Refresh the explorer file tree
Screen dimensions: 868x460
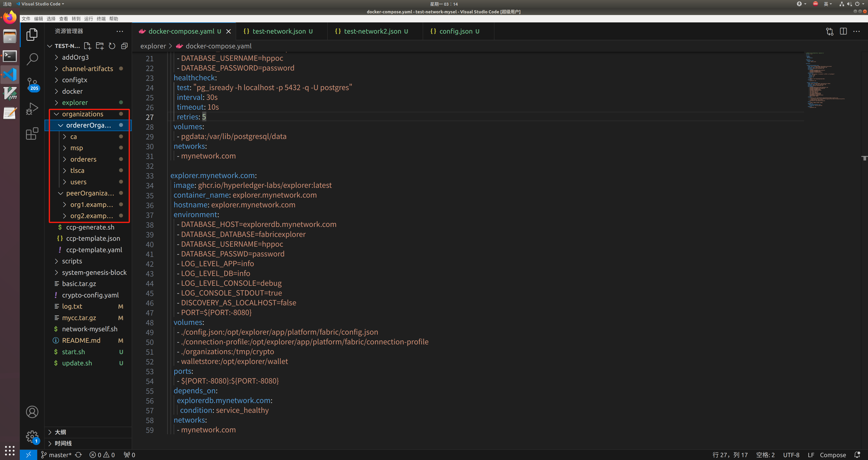tap(112, 46)
